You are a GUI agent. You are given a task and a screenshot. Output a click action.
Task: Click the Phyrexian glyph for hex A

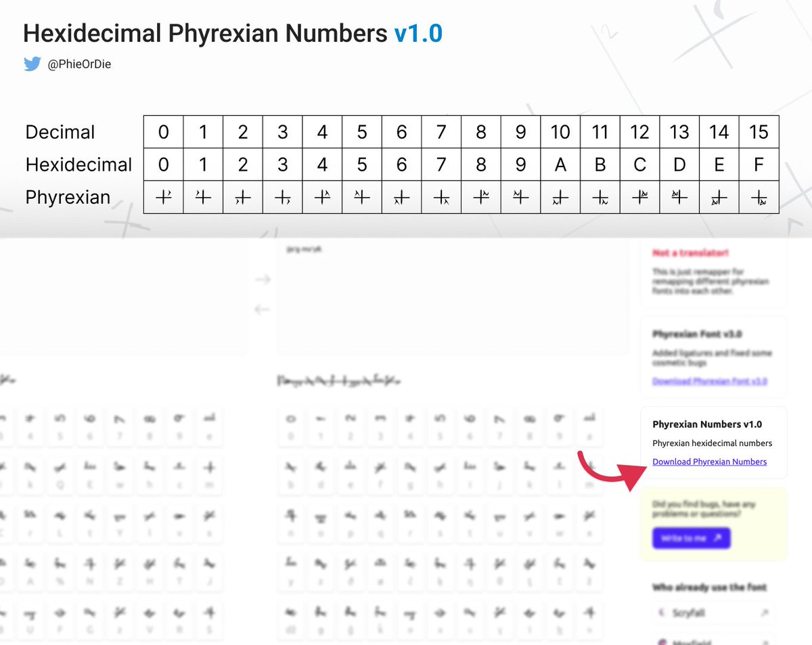tap(560, 198)
